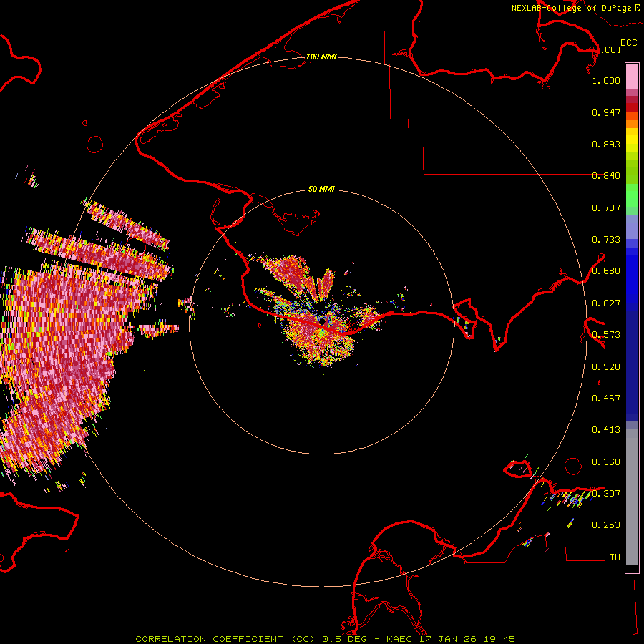Click the 0.627 color scale value
The image size is (644, 644).
click(x=606, y=303)
